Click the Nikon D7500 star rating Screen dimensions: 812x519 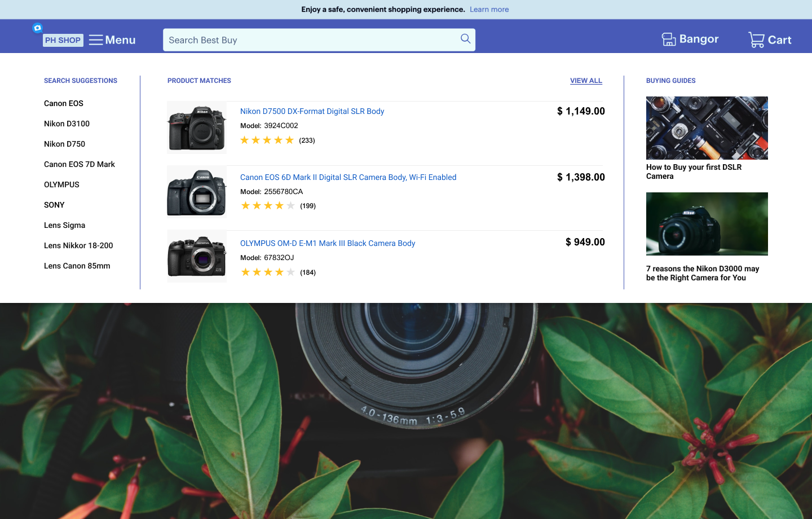coord(267,140)
